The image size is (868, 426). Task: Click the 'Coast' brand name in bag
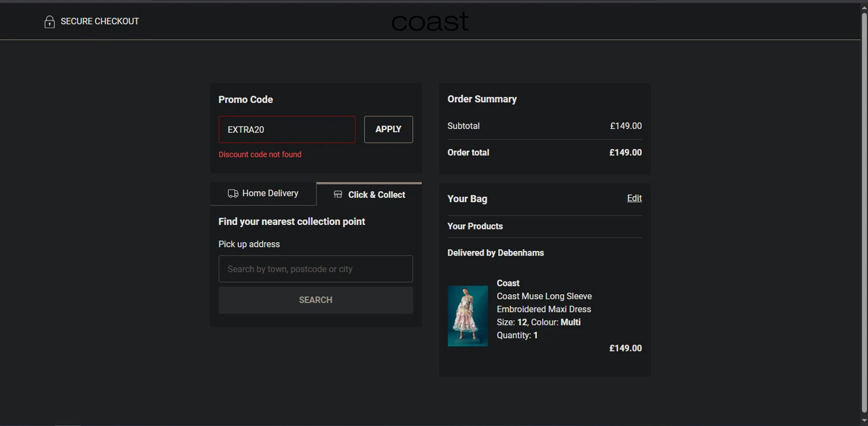508,283
